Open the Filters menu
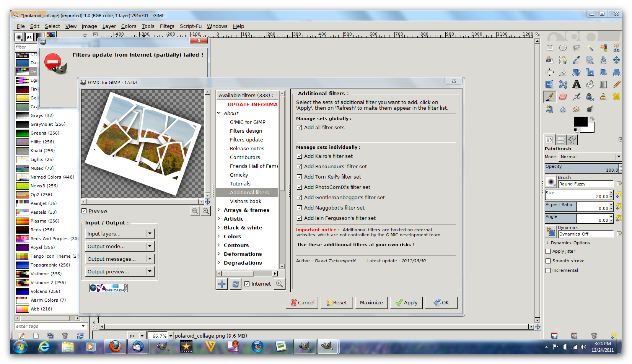Viewport: 632px width, 364px height. (167, 26)
